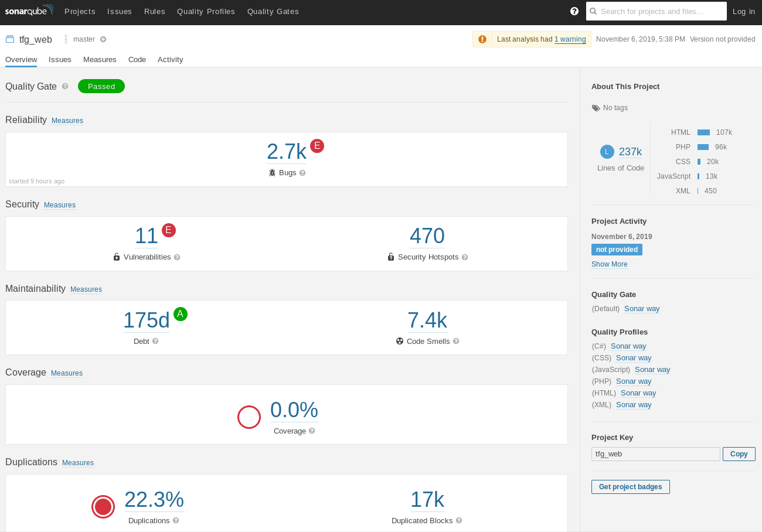Click the HTML language bar
The width and height of the screenshot is (762, 532).
click(703, 132)
